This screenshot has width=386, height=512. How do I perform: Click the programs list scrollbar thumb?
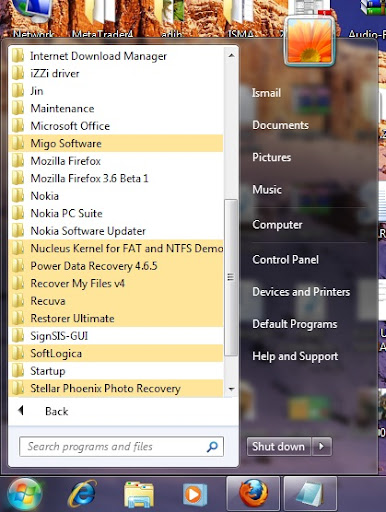click(231, 277)
